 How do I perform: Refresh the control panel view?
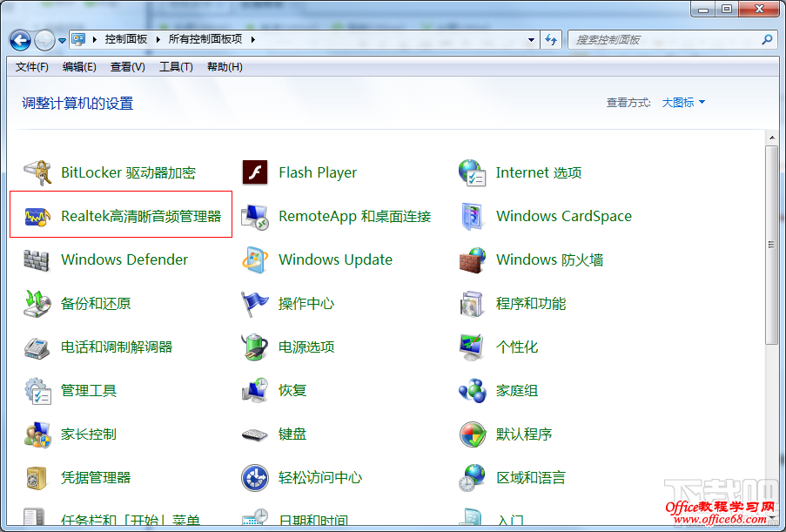pyautogui.click(x=551, y=39)
